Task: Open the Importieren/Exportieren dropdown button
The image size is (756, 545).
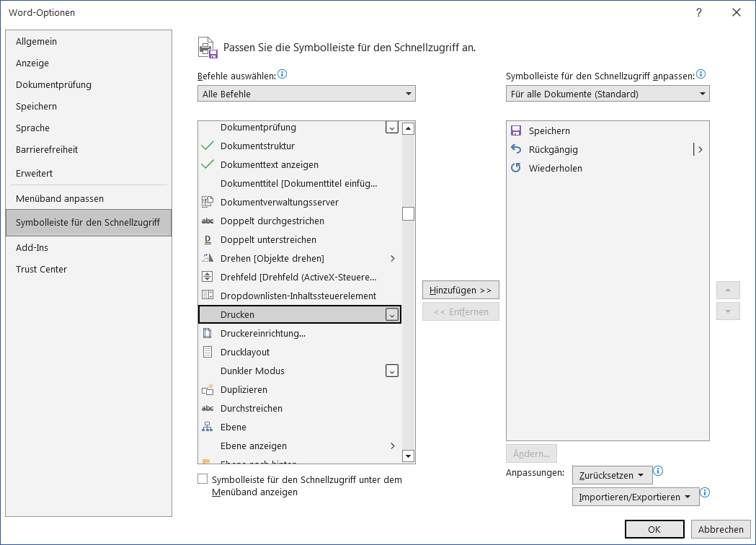Action: tap(636, 497)
